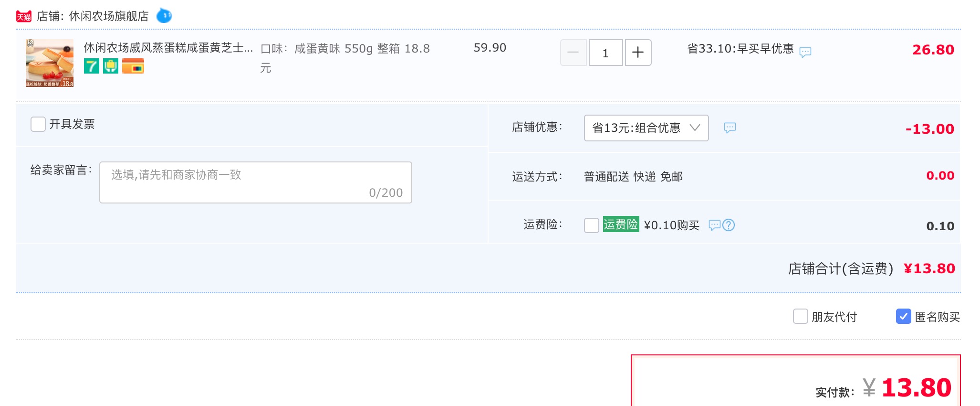Tick the 开具发票 checkbox
980x406 pixels.
tap(38, 124)
